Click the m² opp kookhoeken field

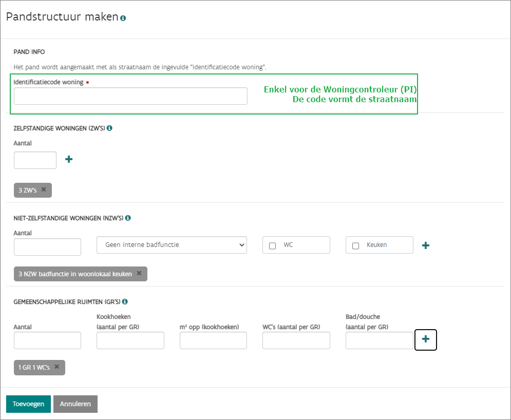click(x=213, y=340)
